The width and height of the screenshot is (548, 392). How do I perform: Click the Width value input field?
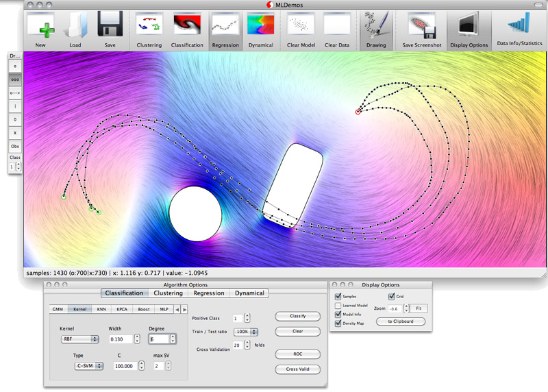[x=119, y=339]
